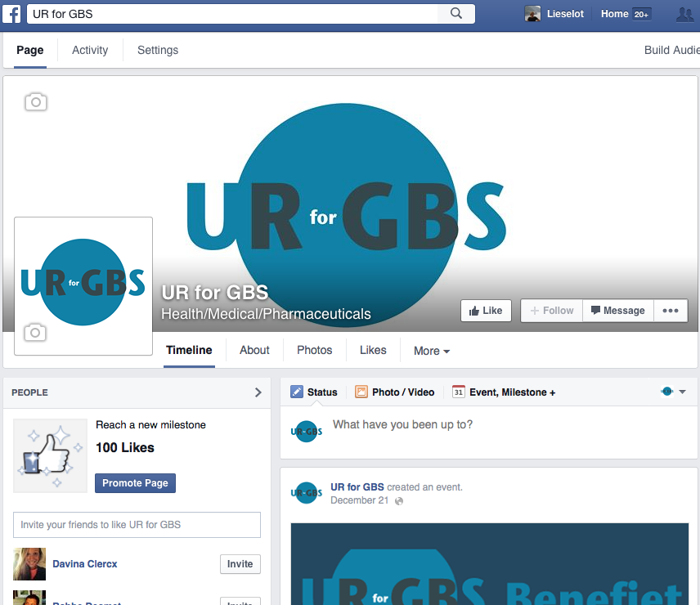Open the posting identity selector dropdown
The height and width of the screenshot is (605, 700).
673,392
